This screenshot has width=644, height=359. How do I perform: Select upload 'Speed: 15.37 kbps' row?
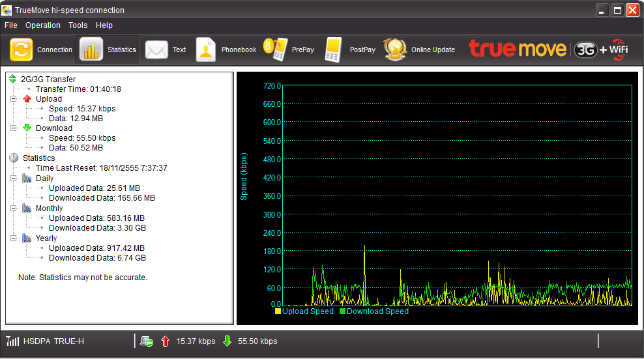tap(82, 108)
